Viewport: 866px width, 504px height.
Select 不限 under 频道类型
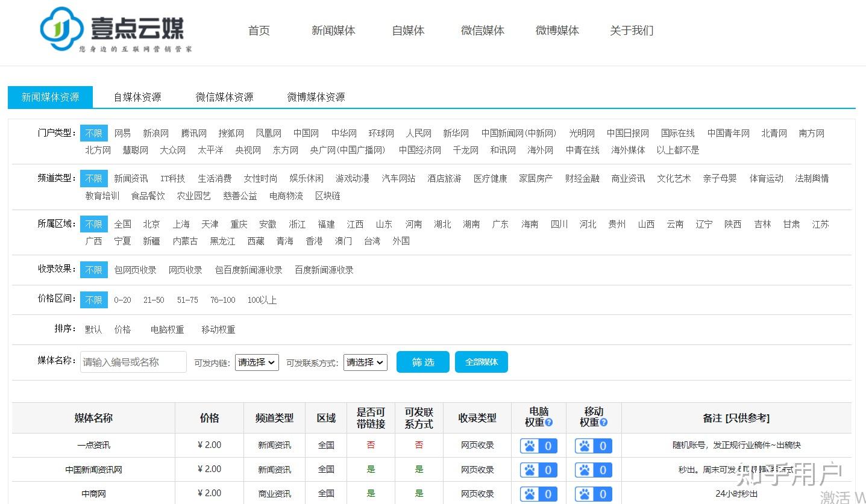pyautogui.click(x=94, y=178)
